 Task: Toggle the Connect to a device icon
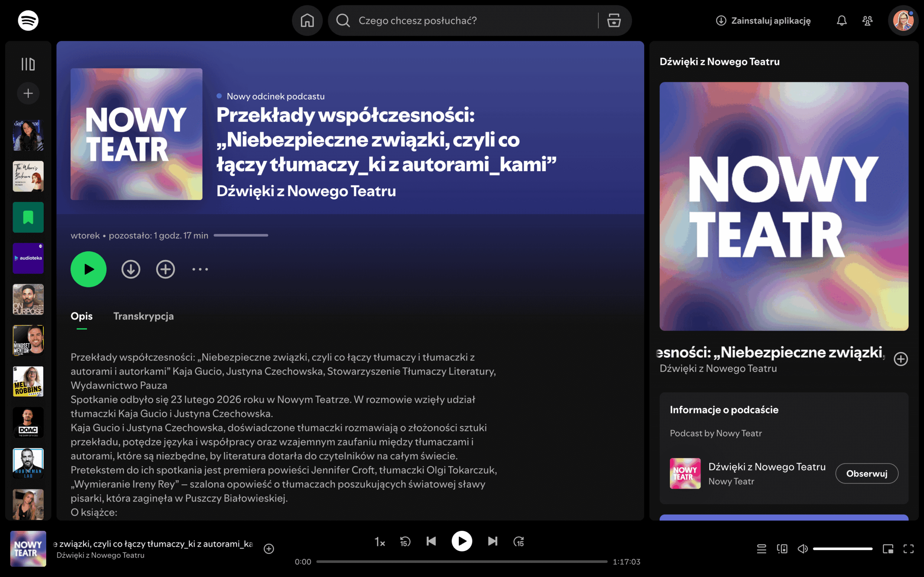[x=782, y=549]
